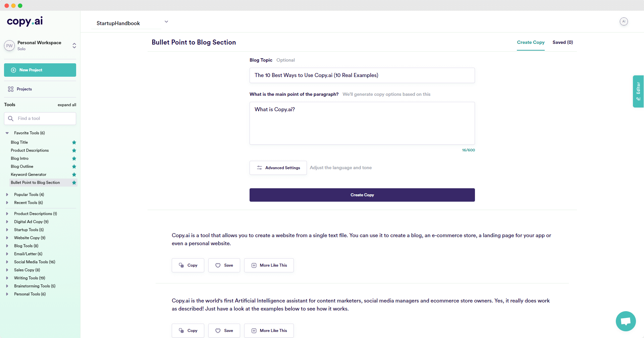Click the New Project button
Viewport: 644px width, 338px height.
coord(40,70)
